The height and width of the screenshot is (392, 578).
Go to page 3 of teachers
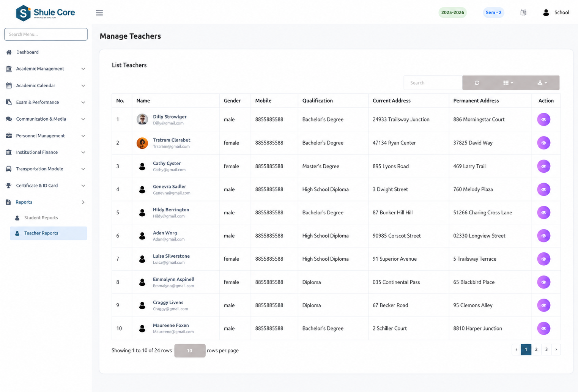tap(547, 349)
